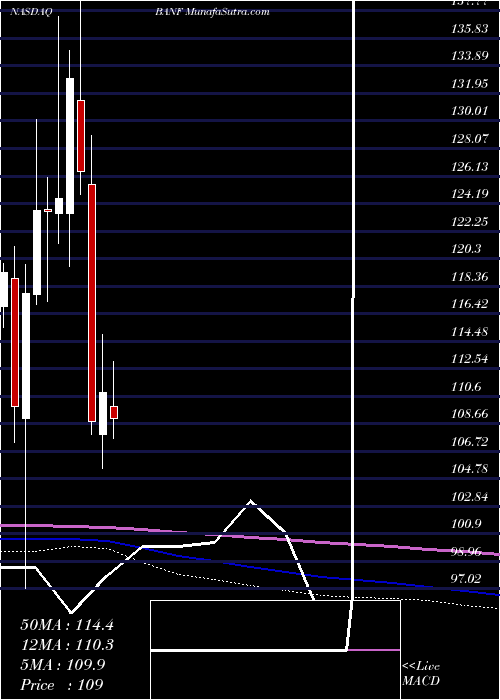Image resolution: width=500 pixels, height=700 pixels.
Task: Click the 124.19 price axis label
Action: pyautogui.click(x=469, y=194)
